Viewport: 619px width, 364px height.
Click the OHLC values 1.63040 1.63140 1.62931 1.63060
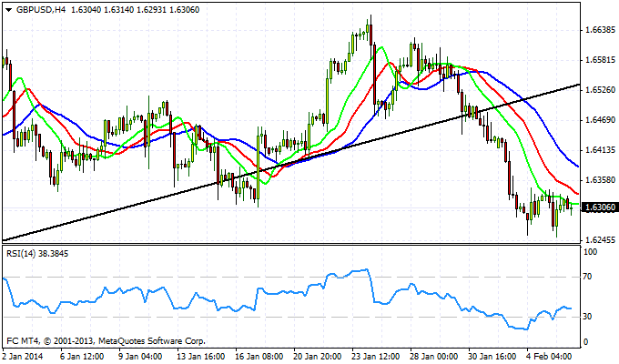(x=136, y=10)
